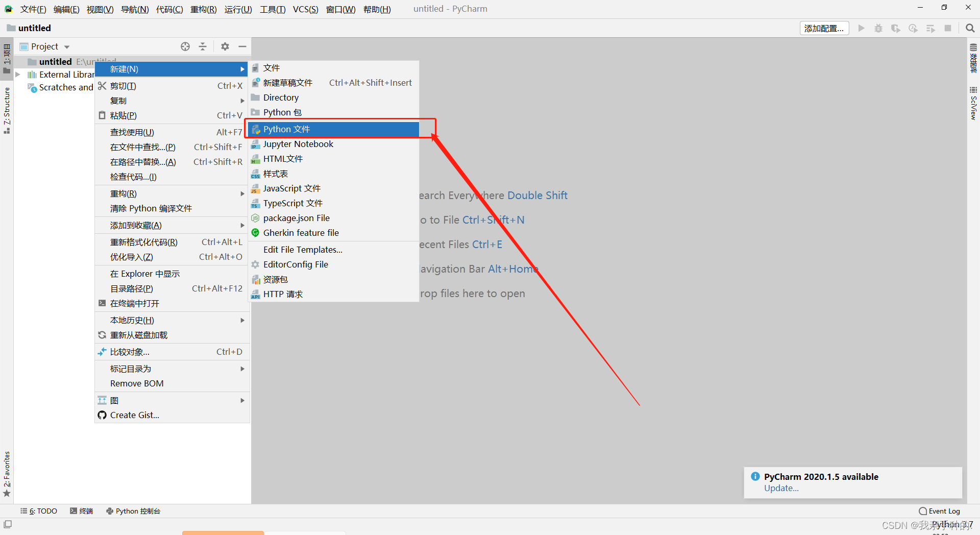The width and height of the screenshot is (980, 535).
Task: Open the Database side panel icon
Action: point(973,58)
